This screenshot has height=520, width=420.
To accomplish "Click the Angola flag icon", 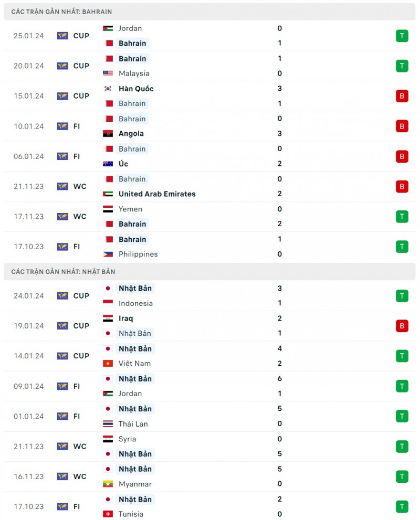I will tap(108, 134).
